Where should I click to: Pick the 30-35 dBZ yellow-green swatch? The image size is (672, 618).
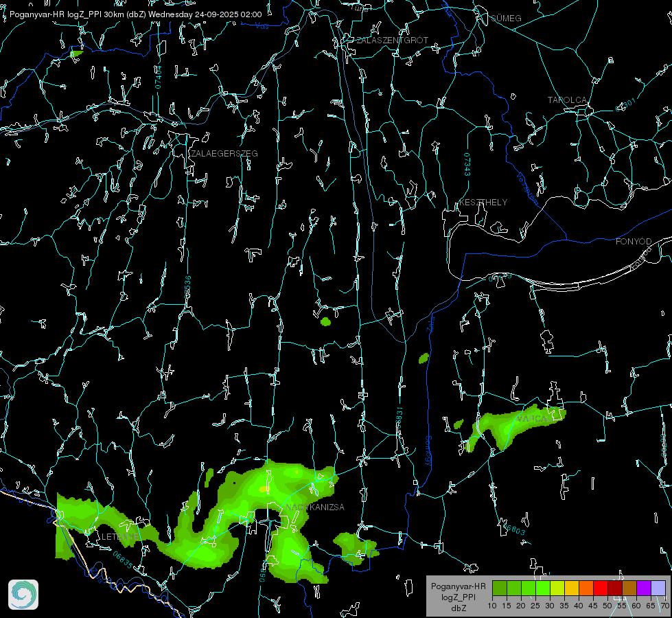click(557, 588)
